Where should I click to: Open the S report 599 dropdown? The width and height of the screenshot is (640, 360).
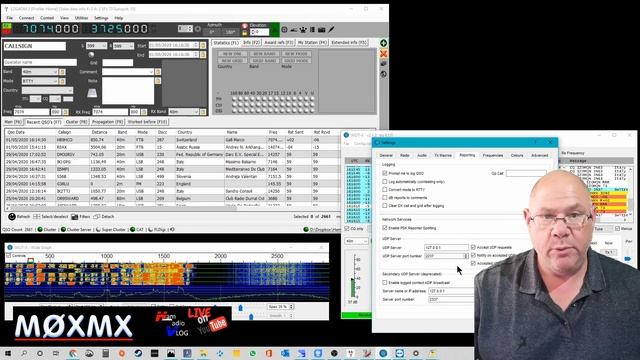97,46
